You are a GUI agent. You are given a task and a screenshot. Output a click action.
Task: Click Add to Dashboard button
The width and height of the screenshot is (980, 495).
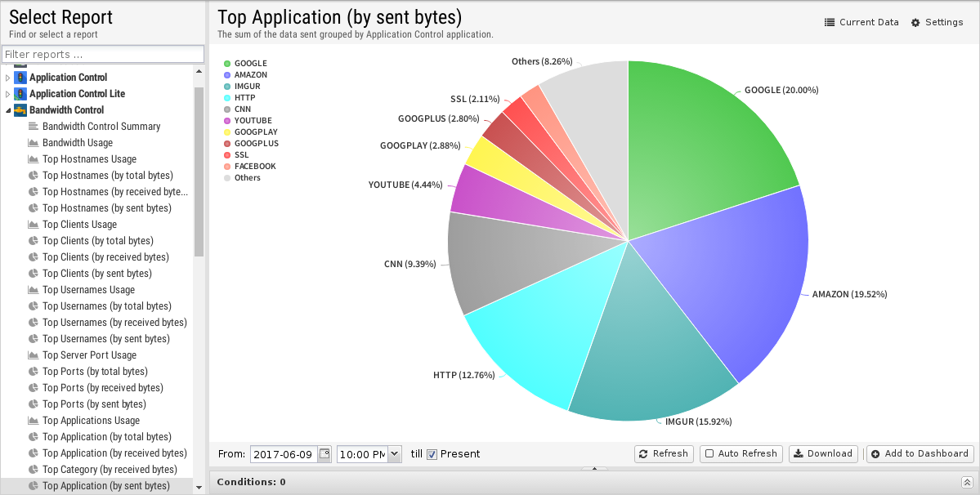click(920, 454)
